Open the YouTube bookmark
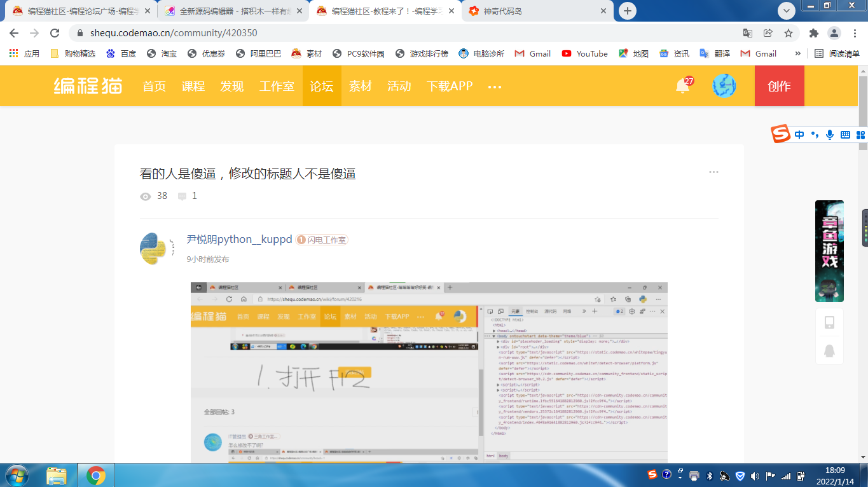Screen dimensions: 868x487 point(584,54)
